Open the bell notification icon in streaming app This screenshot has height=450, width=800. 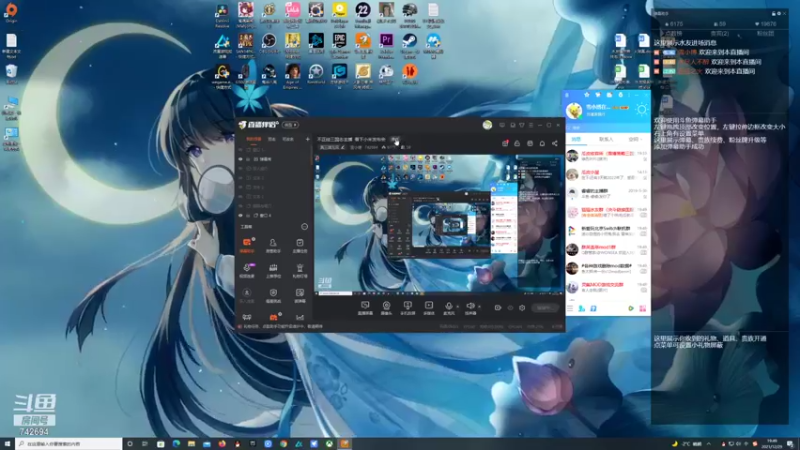[542, 143]
